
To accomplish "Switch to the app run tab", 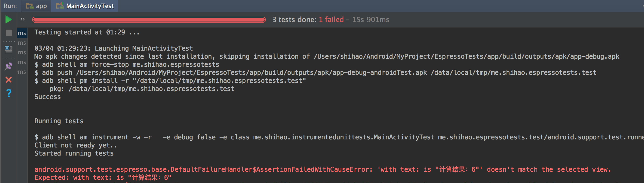I will (36, 6).
